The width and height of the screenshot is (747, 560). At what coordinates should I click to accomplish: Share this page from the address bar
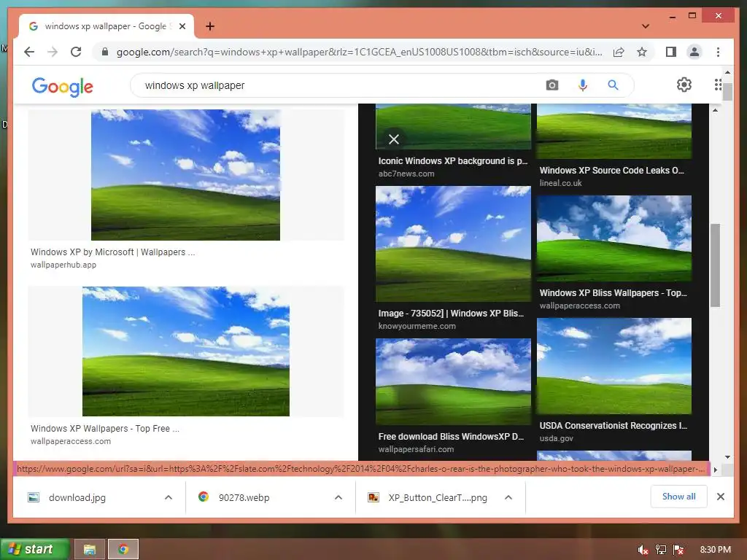click(x=619, y=52)
